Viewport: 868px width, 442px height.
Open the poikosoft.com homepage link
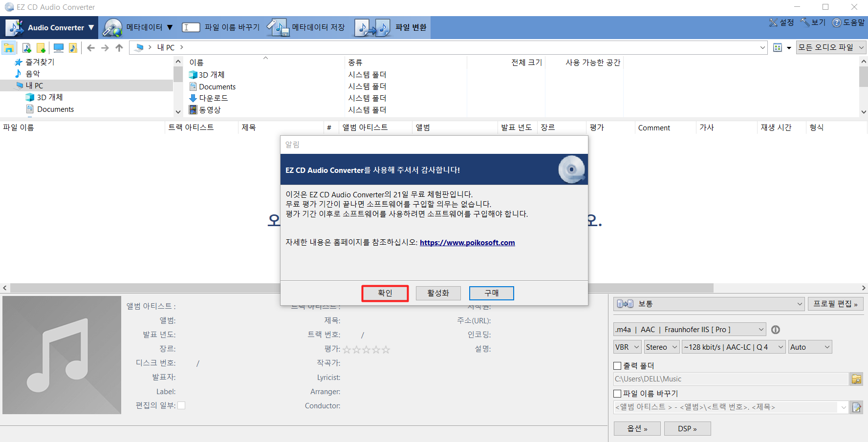[467, 243]
